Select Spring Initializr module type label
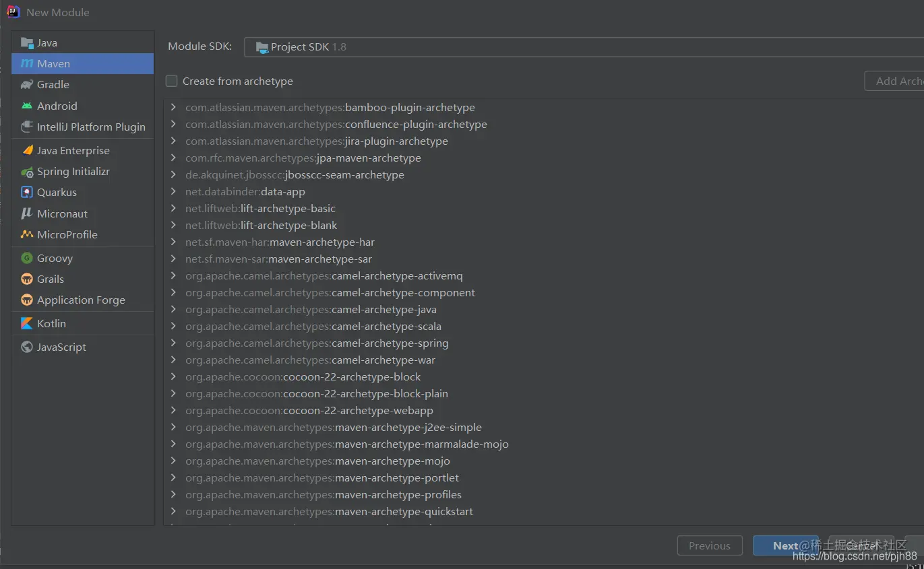Viewport: 924px width, 569px height. pos(73,172)
